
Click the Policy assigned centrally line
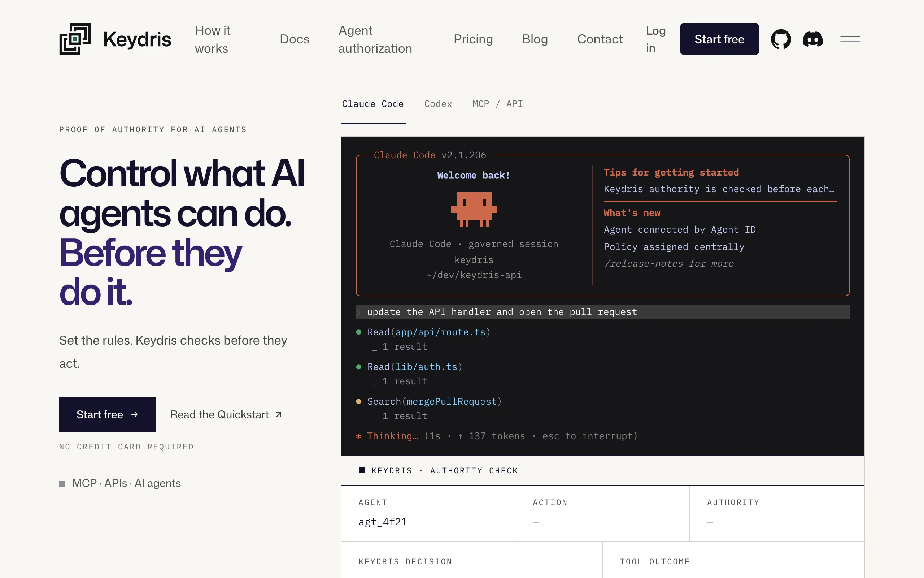coord(674,247)
